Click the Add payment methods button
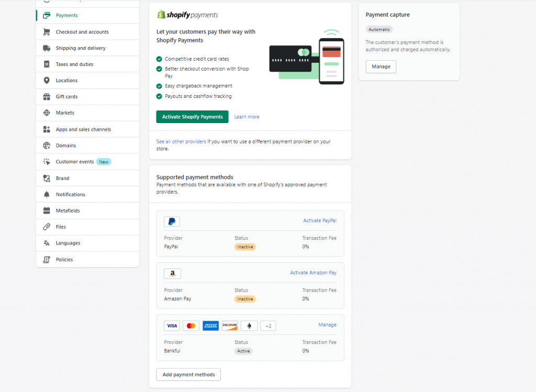 coord(188,374)
